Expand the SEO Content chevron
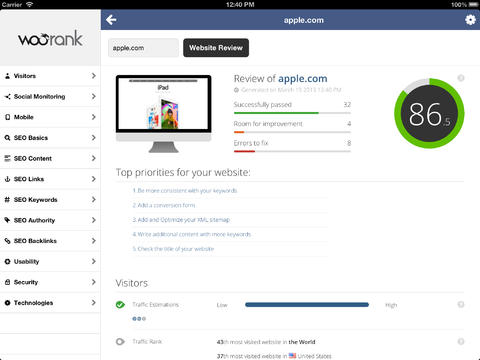480x360 pixels. [x=94, y=158]
